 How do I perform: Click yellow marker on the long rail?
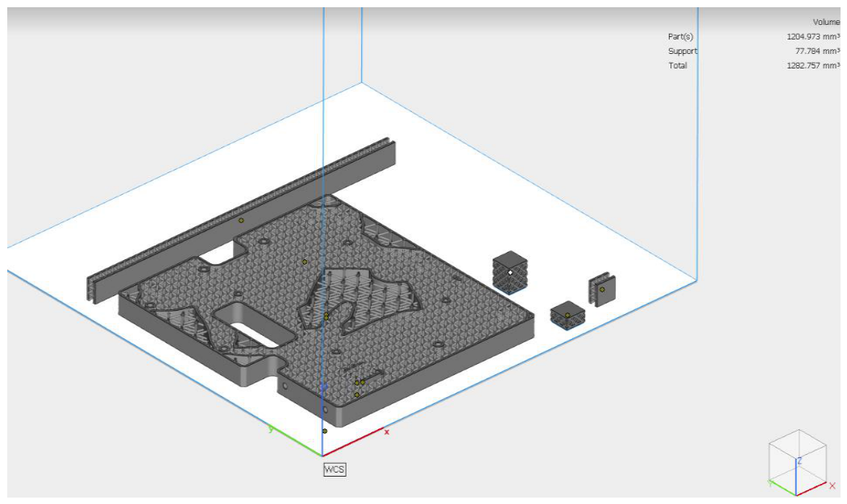pos(241,220)
